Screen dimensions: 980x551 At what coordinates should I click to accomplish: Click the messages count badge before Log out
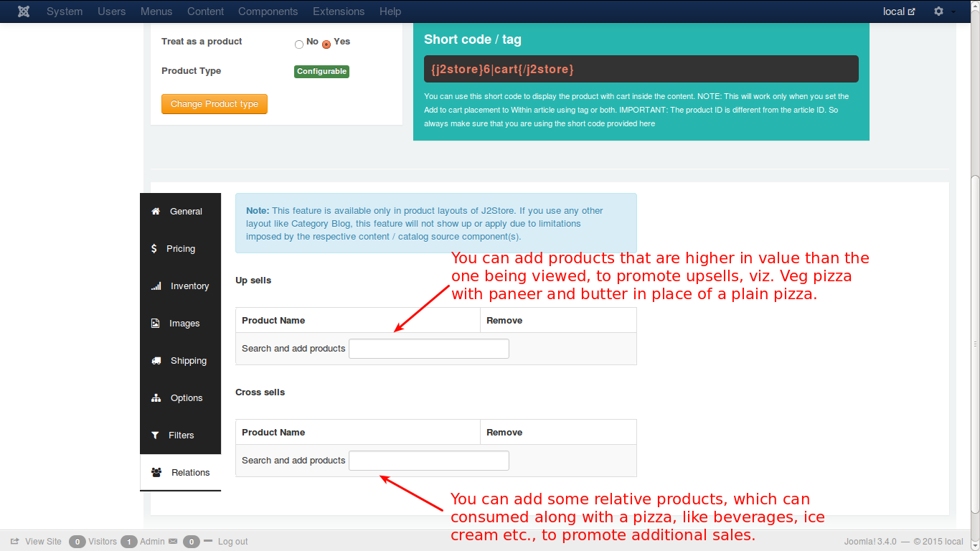(191, 542)
